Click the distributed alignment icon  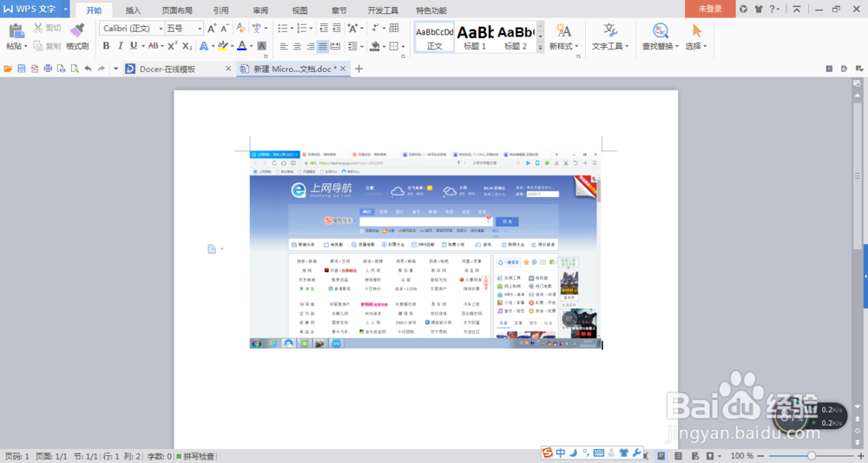(x=335, y=47)
